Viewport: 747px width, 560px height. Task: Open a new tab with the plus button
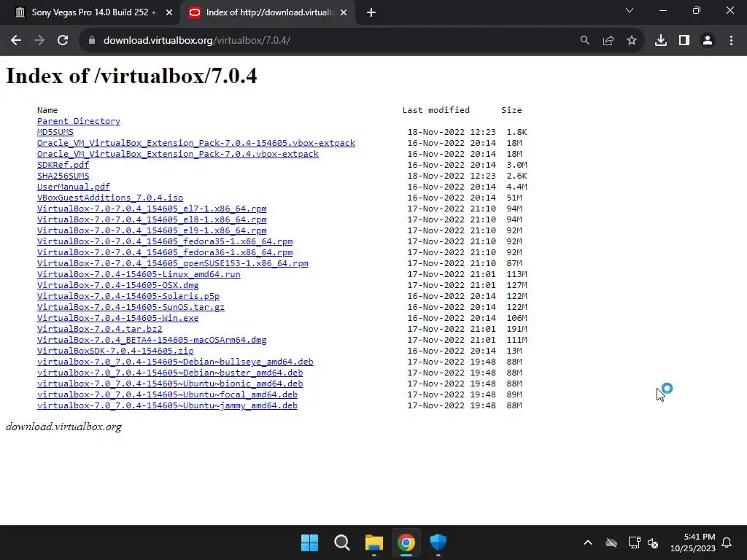pos(371,12)
